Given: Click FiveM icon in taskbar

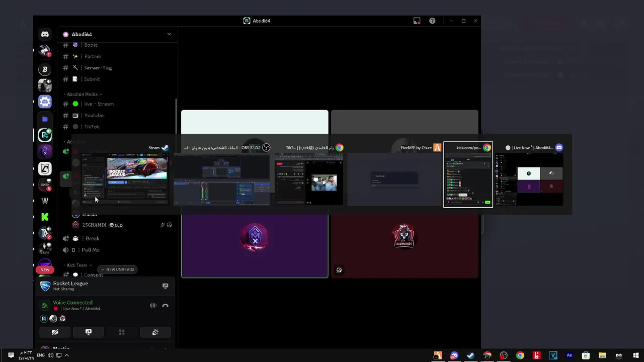Looking at the screenshot, I should [438, 355].
